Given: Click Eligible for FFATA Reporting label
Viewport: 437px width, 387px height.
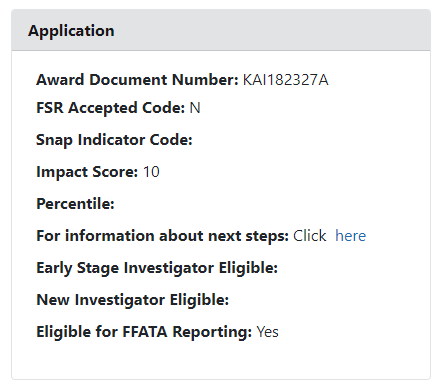Looking at the screenshot, I should [x=144, y=332].
